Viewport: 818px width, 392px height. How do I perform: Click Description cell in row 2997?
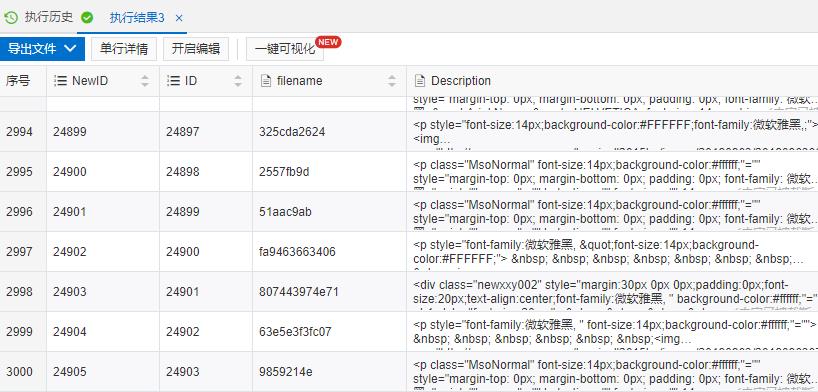[x=612, y=252]
